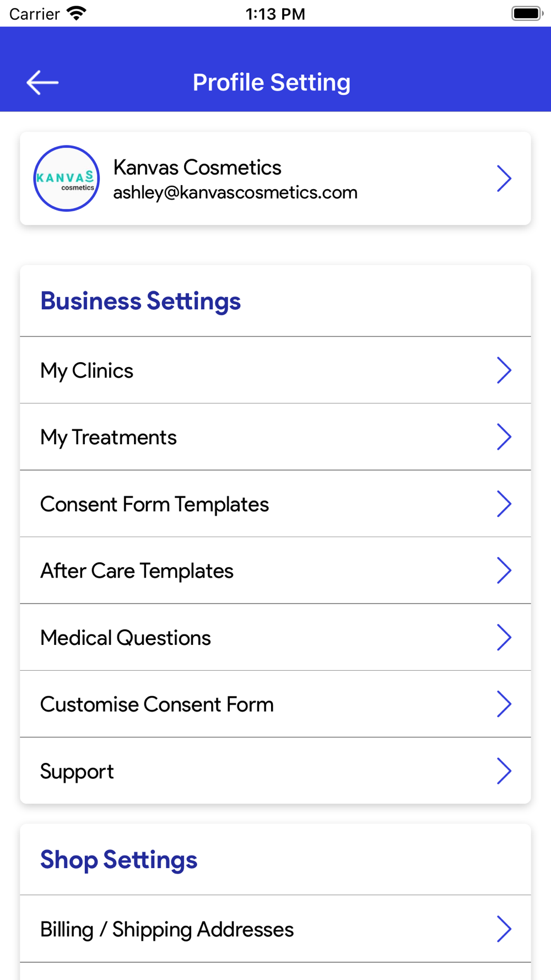Tap chevron beside Billing / Shipping Addresses
This screenshot has width=551, height=980.
(504, 929)
